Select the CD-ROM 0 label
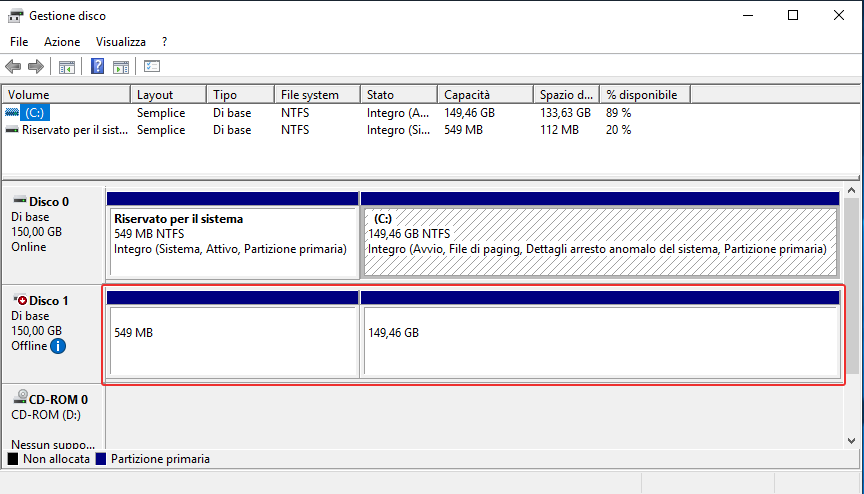Image resolution: width=864 pixels, height=494 pixels. point(58,399)
